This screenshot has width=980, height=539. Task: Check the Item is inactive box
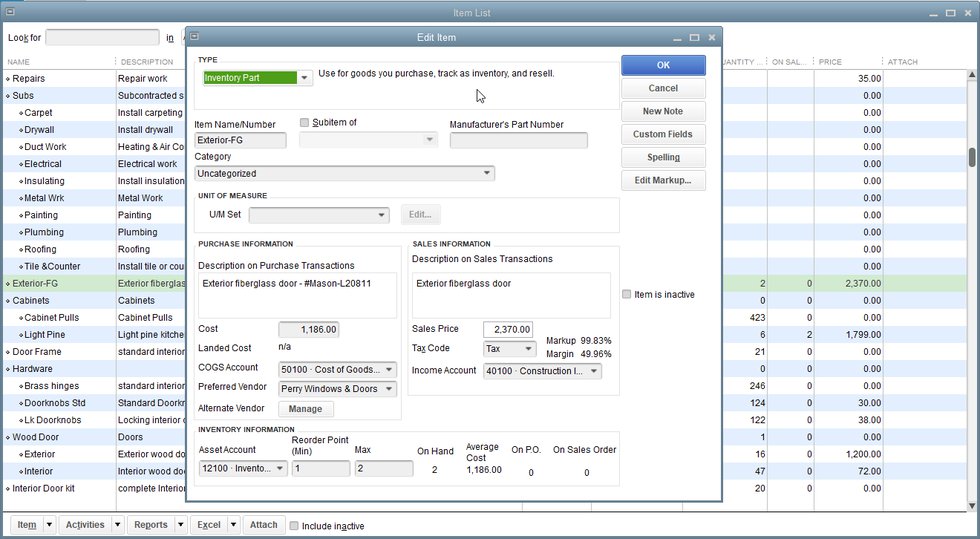(x=627, y=295)
